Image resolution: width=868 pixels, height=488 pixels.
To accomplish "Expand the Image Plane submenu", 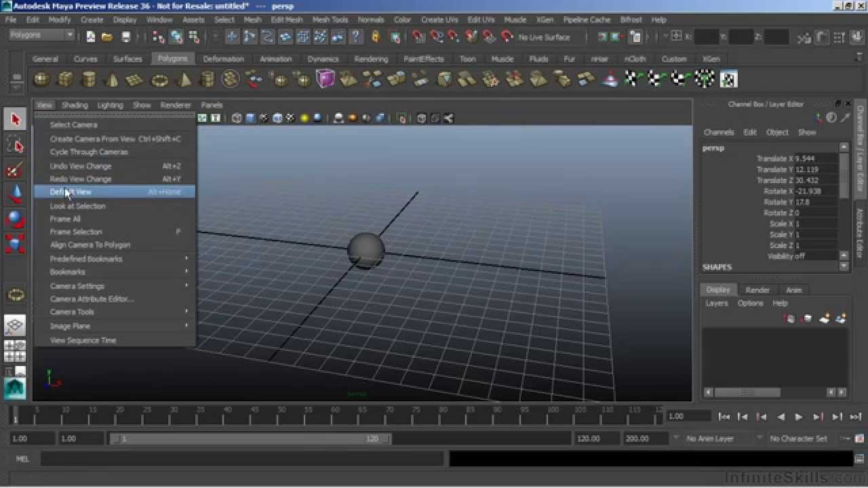I will [x=115, y=326].
